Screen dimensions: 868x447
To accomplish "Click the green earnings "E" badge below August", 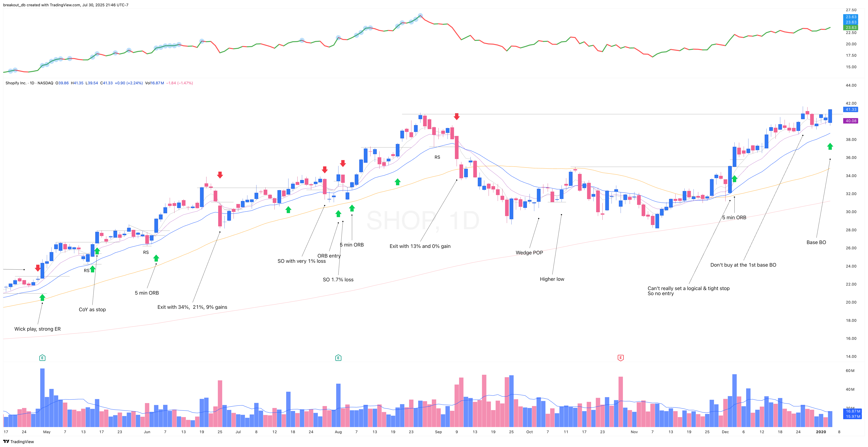I will pos(338,358).
